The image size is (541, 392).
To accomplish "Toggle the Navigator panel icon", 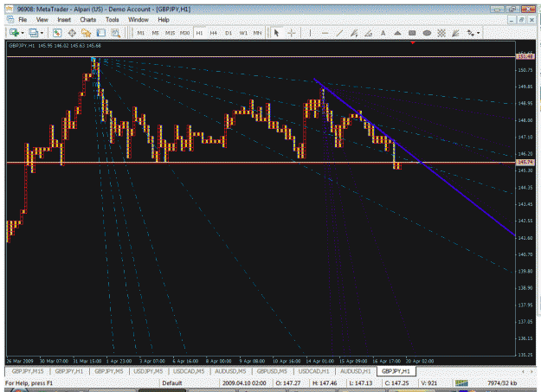I will (86, 33).
